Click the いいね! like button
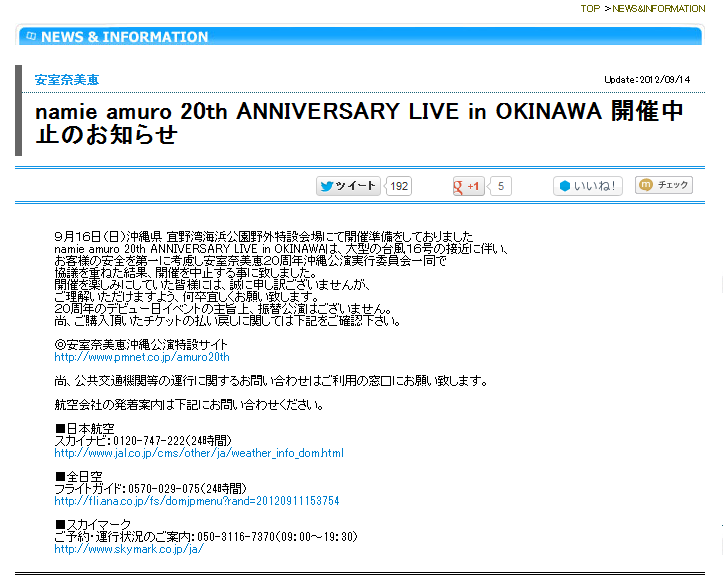723x583 pixels. point(588,186)
